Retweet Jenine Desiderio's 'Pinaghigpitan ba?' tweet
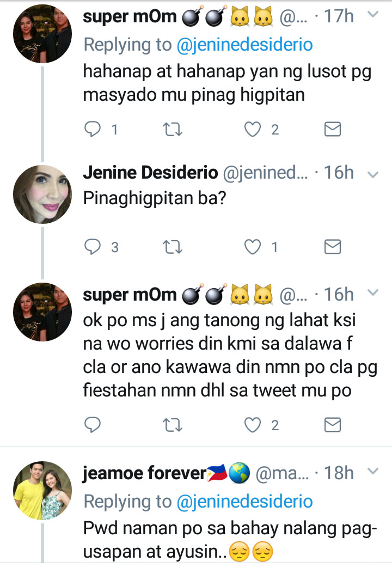Screen dimensions: 392x574 coord(173,247)
